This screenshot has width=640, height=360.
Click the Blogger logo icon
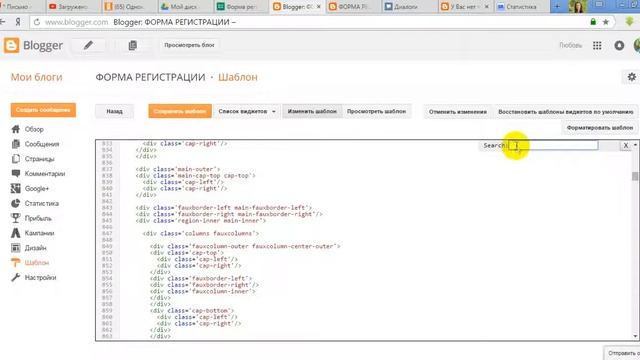tap(11, 45)
